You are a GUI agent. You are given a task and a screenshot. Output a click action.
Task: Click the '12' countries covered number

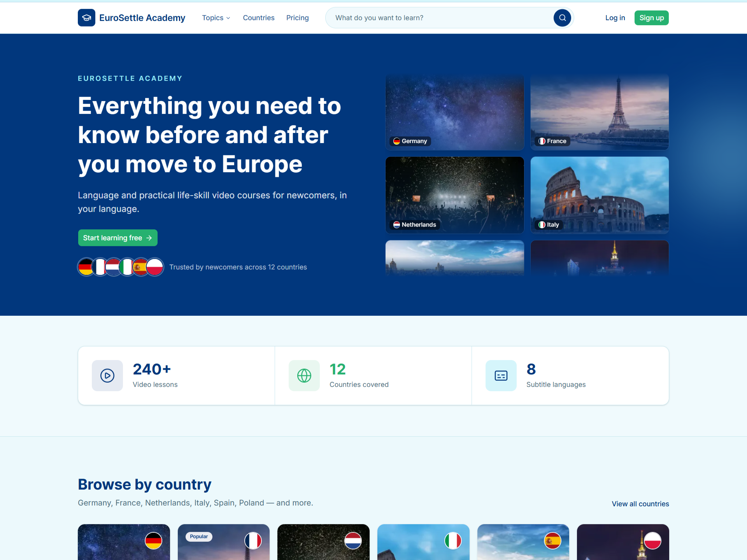(x=338, y=369)
